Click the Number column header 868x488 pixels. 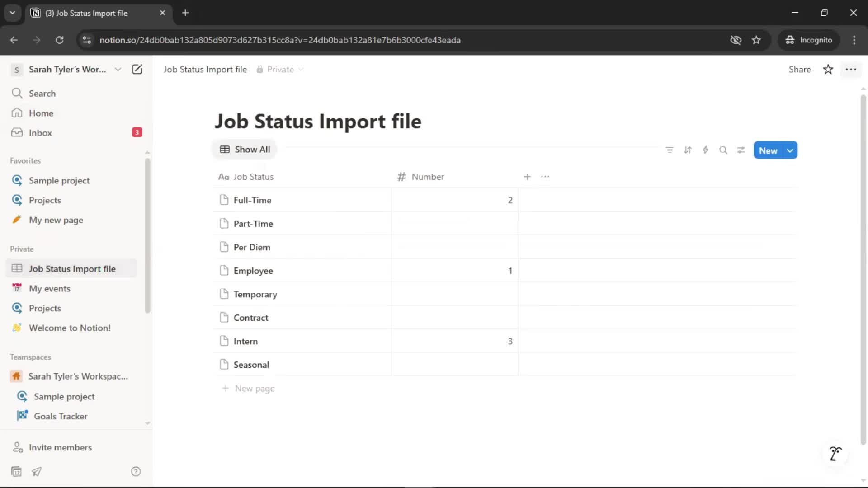(454, 177)
